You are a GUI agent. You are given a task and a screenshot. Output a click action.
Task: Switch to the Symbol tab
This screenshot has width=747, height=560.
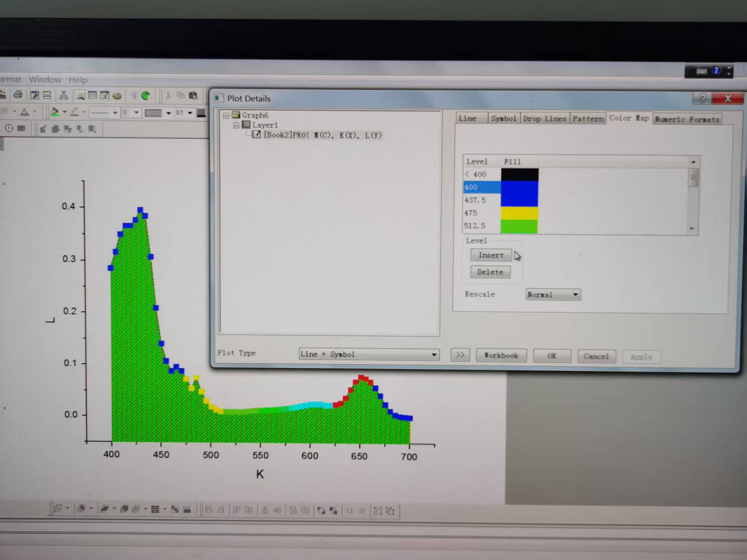[x=503, y=119]
